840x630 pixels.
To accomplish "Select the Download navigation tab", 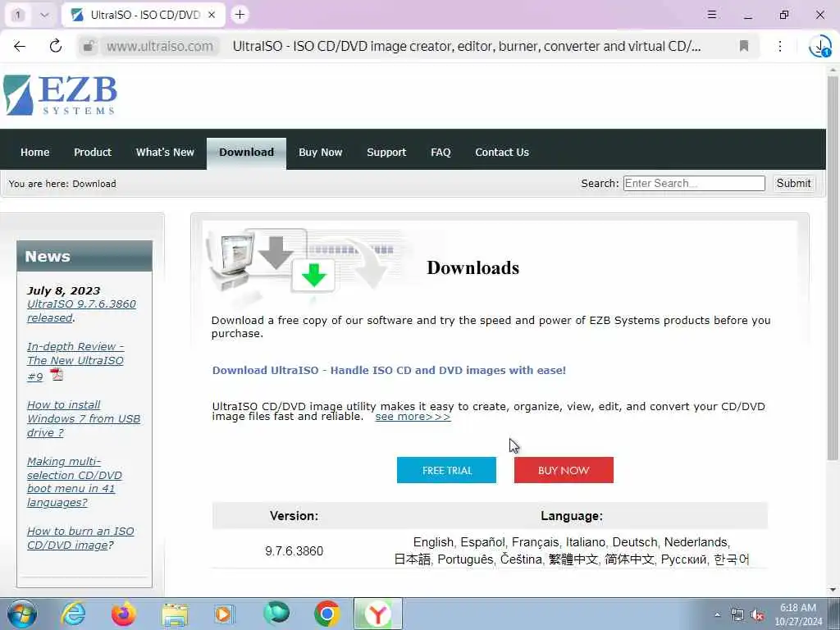I will [246, 153].
